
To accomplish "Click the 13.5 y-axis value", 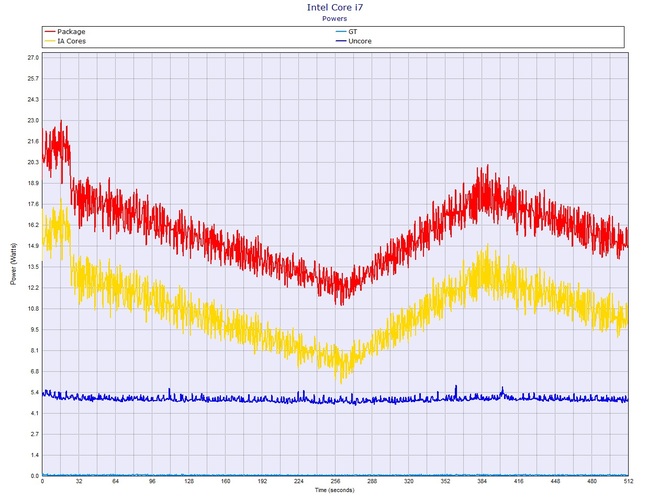I will 33,267.
